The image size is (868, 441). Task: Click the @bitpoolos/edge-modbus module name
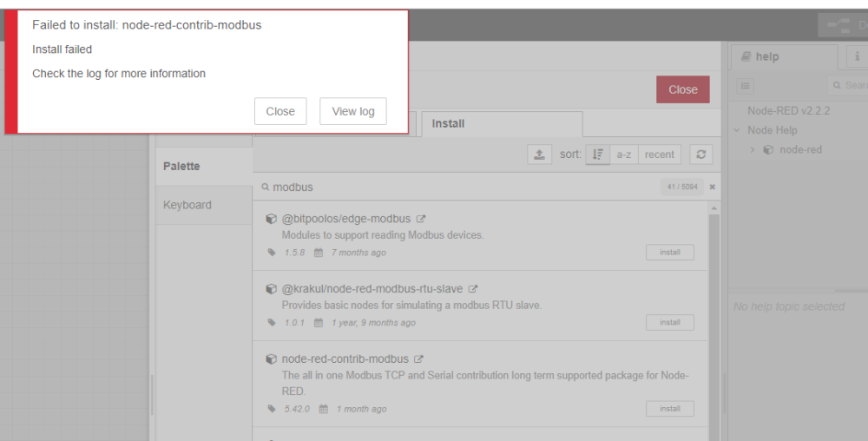click(x=346, y=219)
